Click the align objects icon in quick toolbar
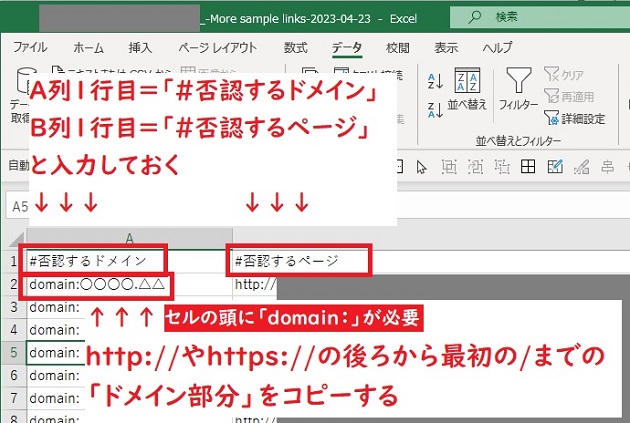This screenshot has width=630, height=423. pos(608,166)
